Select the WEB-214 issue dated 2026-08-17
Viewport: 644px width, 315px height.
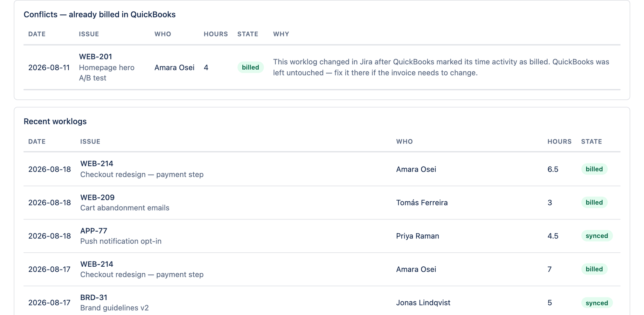[x=97, y=264]
